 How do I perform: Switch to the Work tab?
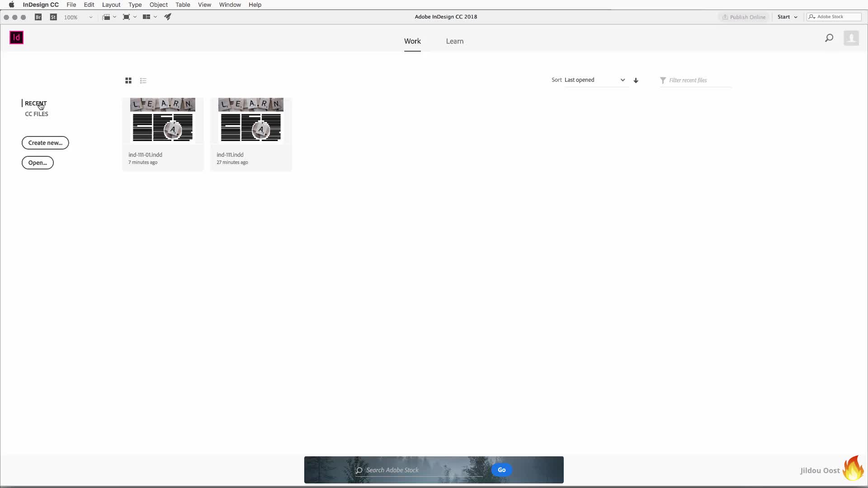point(412,41)
